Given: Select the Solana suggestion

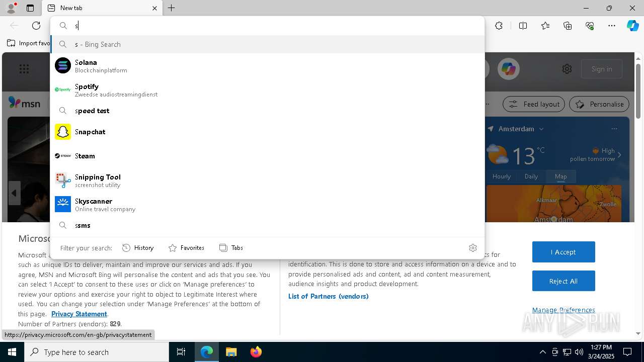Looking at the screenshot, I should (x=267, y=65).
